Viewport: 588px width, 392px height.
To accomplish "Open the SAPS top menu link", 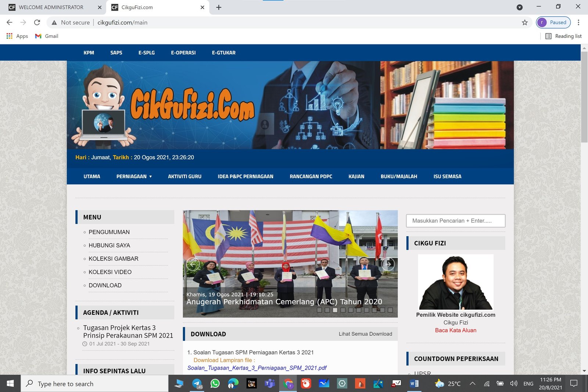I will pos(116,53).
